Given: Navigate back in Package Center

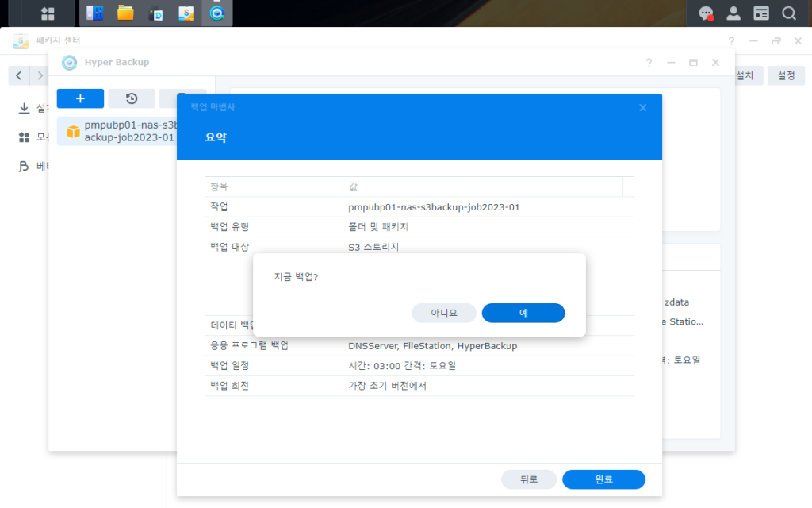Looking at the screenshot, I should coord(19,75).
